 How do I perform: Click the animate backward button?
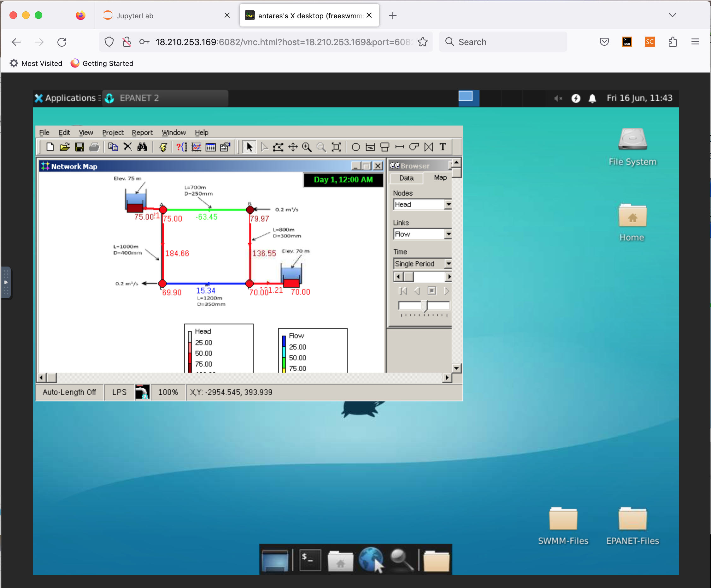417,291
